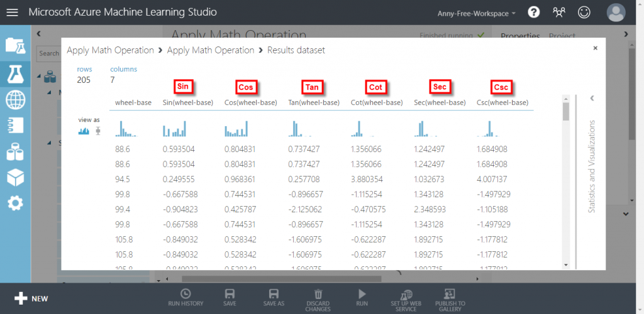Open the community people icon
The image size is (644, 314).
pyautogui.click(x=558, y=13)
